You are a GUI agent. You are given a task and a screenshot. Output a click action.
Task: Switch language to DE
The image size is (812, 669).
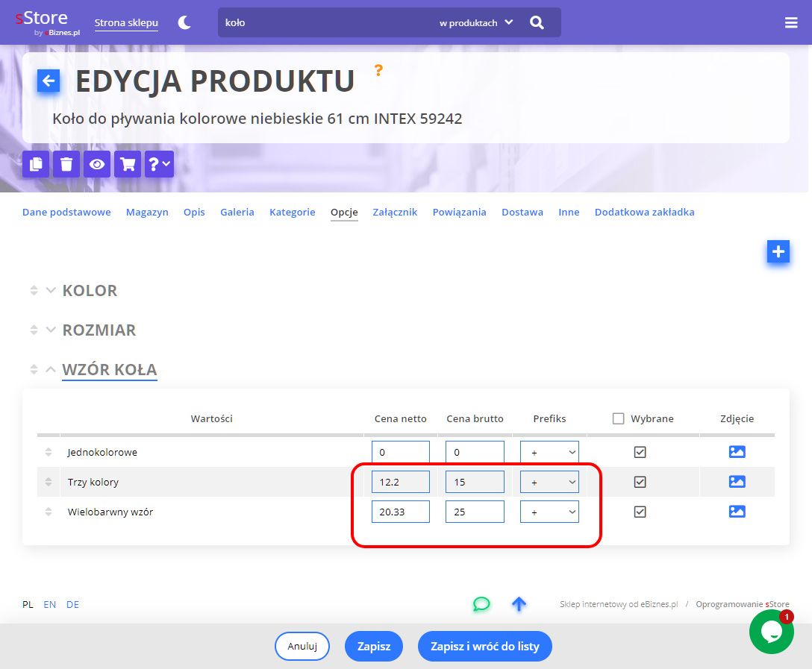click(x=72, y=604)
